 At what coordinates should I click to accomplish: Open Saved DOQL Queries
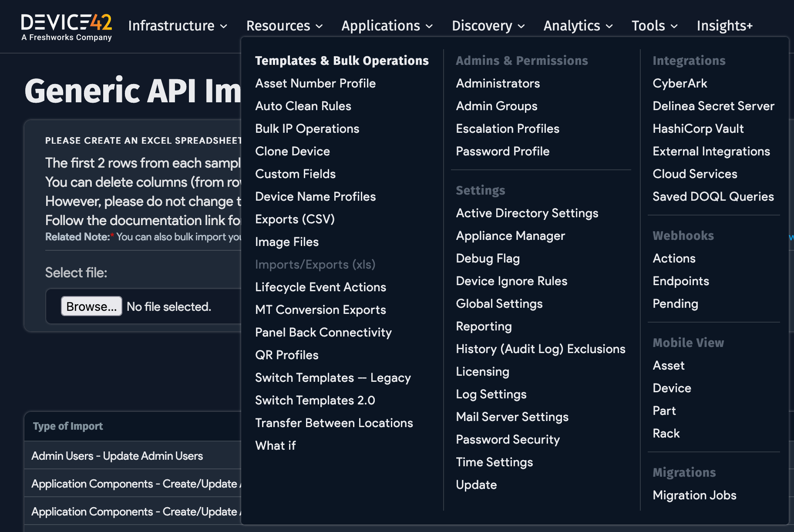(713, 197)
